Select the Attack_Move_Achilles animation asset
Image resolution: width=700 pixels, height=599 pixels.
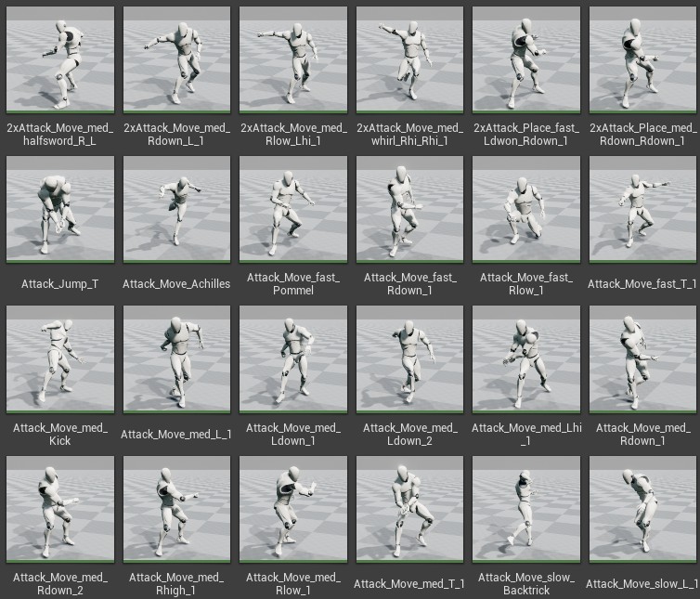(176, 210)
